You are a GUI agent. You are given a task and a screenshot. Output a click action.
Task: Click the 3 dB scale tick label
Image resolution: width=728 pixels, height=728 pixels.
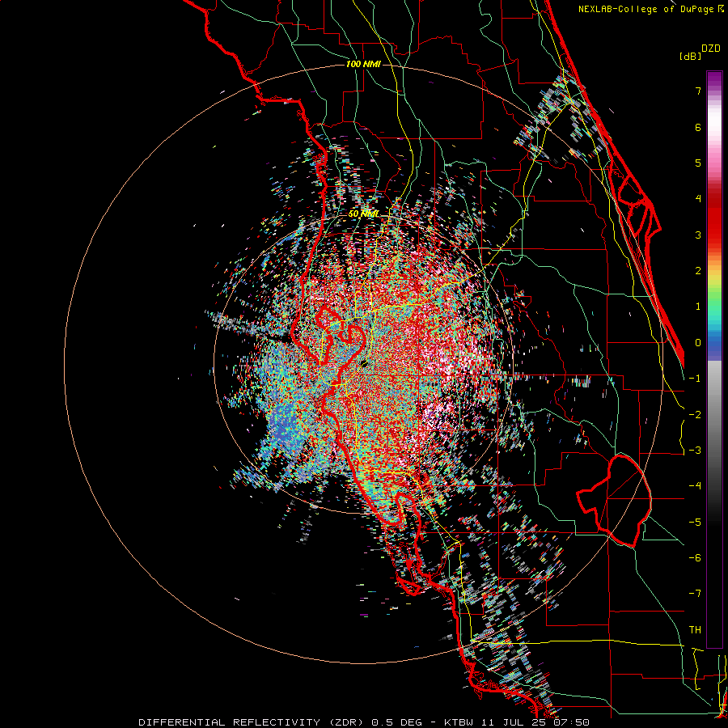click(x=698, y=235)
